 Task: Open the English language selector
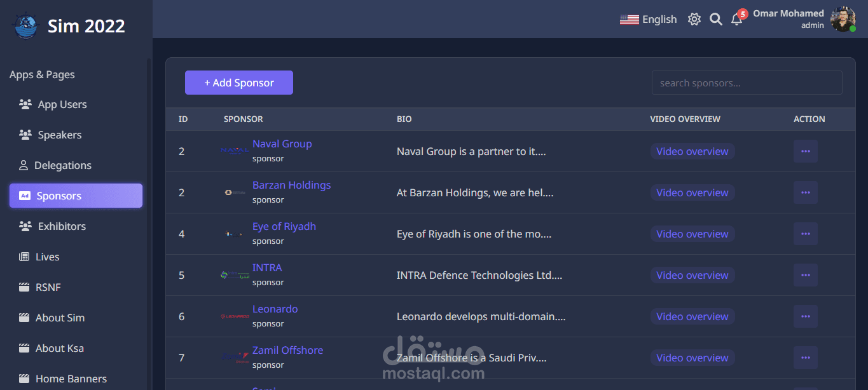coord(649,20)
